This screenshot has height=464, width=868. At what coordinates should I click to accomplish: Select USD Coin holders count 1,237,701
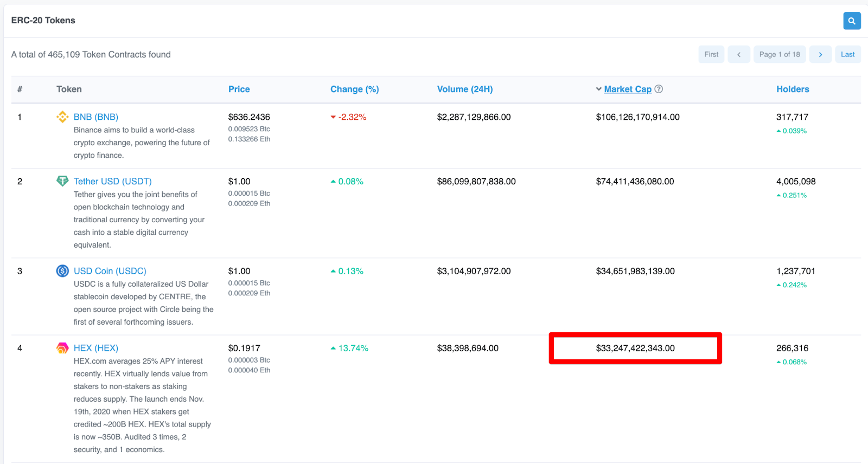point(796,271)
